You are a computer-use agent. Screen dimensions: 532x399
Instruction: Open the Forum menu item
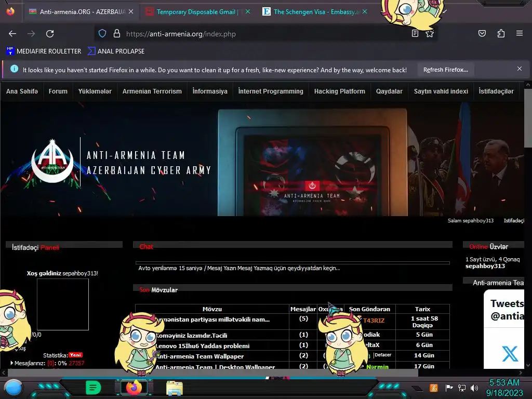58,91
